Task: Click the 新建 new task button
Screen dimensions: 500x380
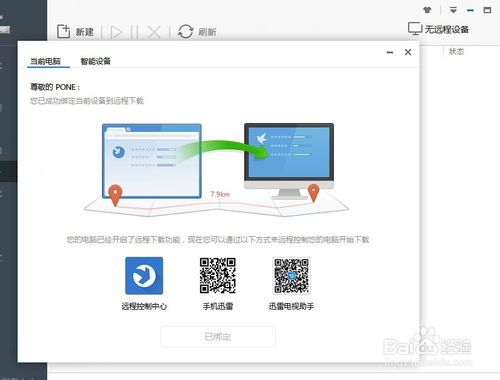Action: pos(75,32)
